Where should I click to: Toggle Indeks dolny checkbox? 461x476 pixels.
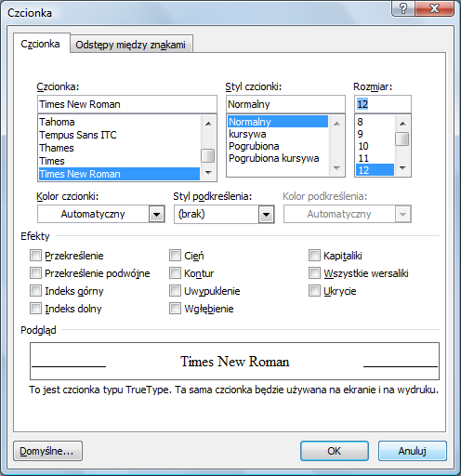coord(35,309)
